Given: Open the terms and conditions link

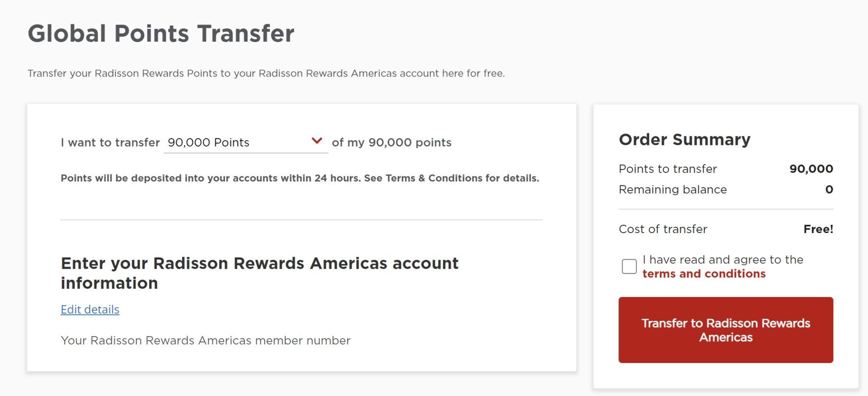Looking at the screenshot, I should [704, 273].
